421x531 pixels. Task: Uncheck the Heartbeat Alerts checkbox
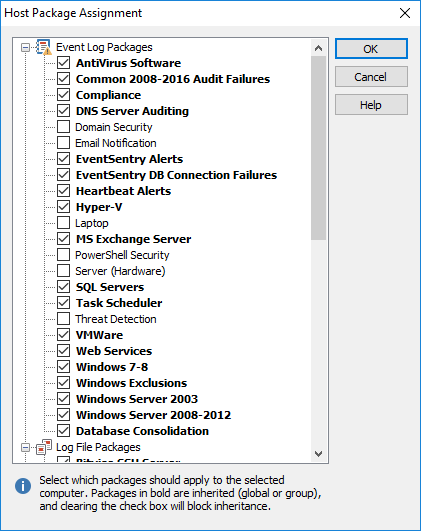(x=64, y=191)
